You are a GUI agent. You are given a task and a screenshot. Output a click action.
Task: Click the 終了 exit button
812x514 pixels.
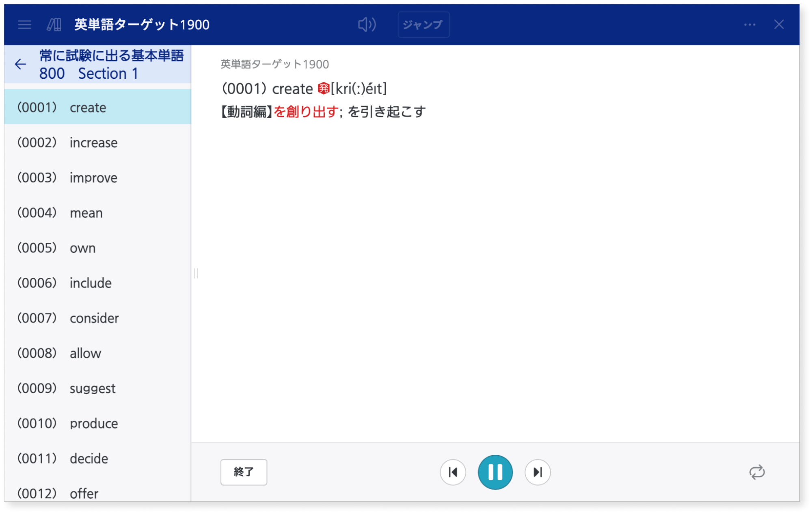click(x=244, y=472)
